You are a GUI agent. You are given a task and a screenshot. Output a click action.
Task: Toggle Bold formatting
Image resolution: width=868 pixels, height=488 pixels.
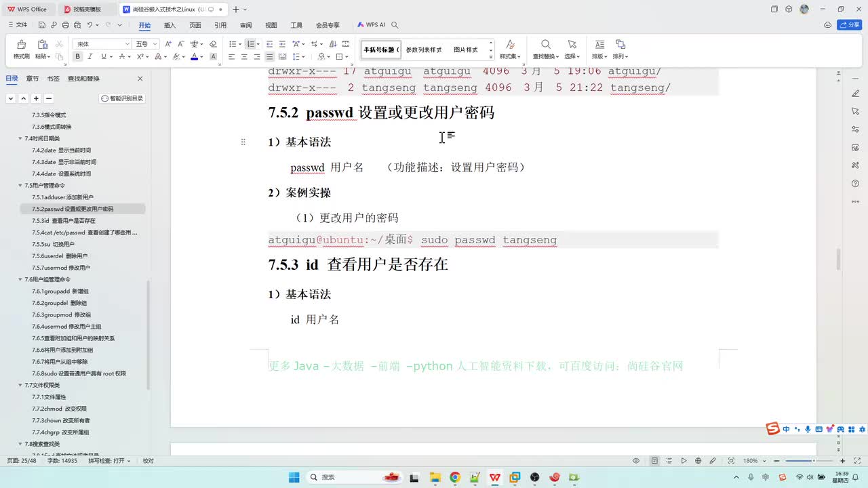(78, 57)
